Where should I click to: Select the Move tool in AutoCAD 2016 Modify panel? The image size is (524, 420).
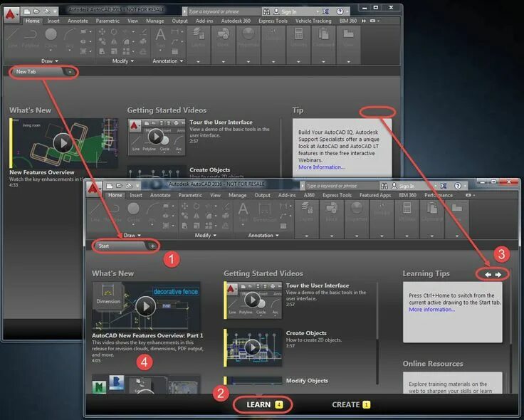coord(184,206)
